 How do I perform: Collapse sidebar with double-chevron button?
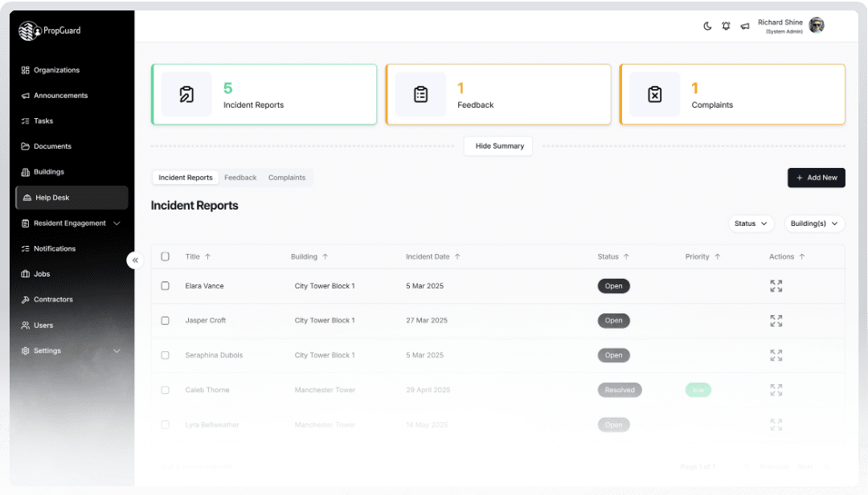tap(135, 260)
